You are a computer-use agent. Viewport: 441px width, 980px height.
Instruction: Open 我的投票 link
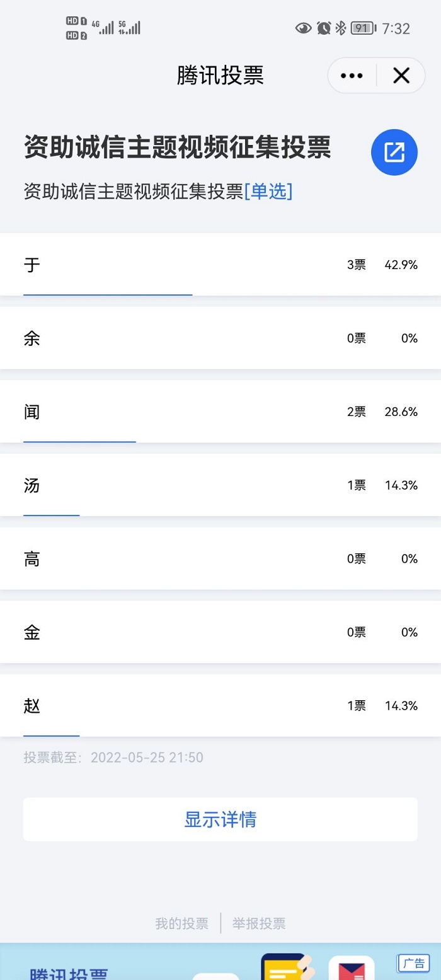tap(181, 924)
